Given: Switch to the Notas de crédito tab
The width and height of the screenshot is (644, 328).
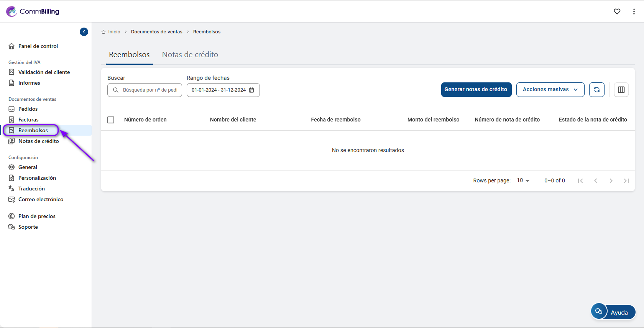Looking at the screenshot, I should 190,54.
